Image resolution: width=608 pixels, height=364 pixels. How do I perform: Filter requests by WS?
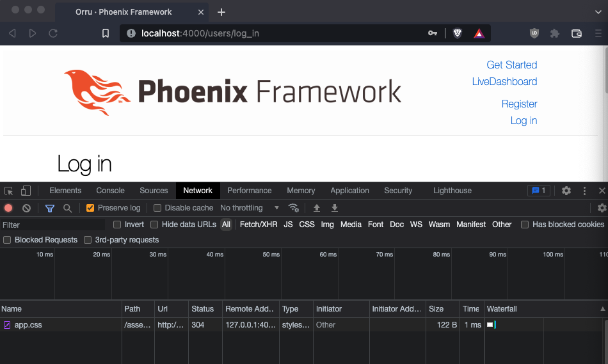coord(416,225)
